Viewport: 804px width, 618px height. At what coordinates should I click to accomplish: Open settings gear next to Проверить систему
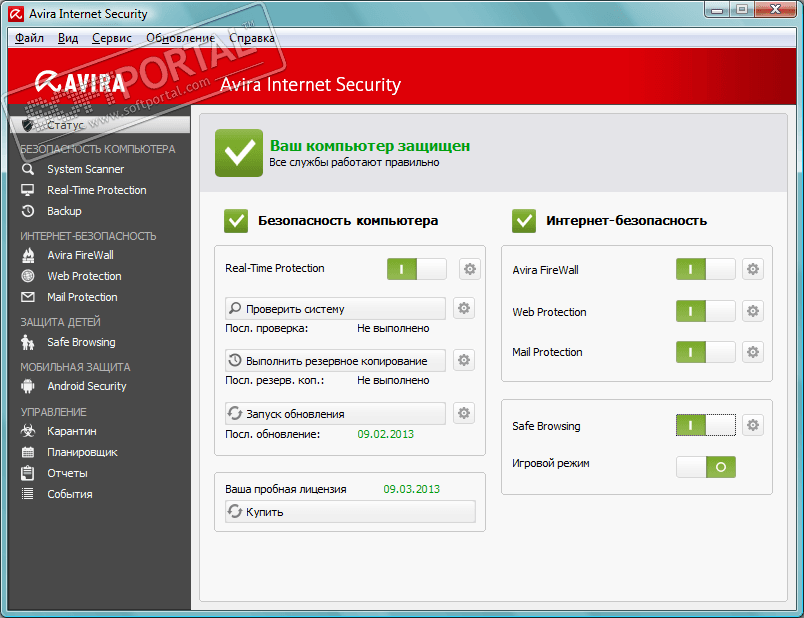point(464,308)
